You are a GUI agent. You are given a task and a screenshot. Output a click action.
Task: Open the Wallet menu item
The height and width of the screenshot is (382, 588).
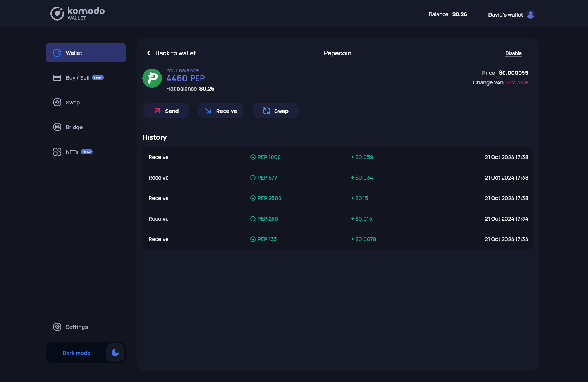tap(86, 53)
